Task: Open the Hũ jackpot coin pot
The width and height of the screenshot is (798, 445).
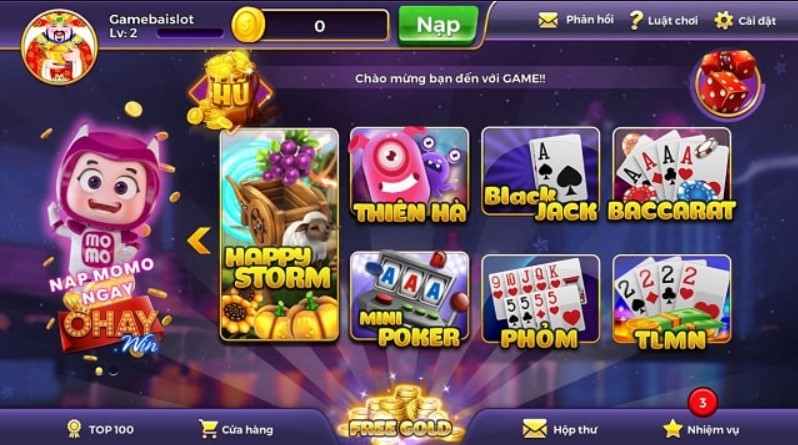Action: (x=229, y=91)
